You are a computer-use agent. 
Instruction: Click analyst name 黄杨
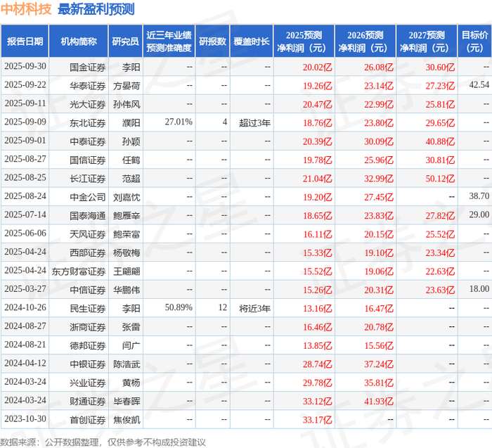click(131, 382)
